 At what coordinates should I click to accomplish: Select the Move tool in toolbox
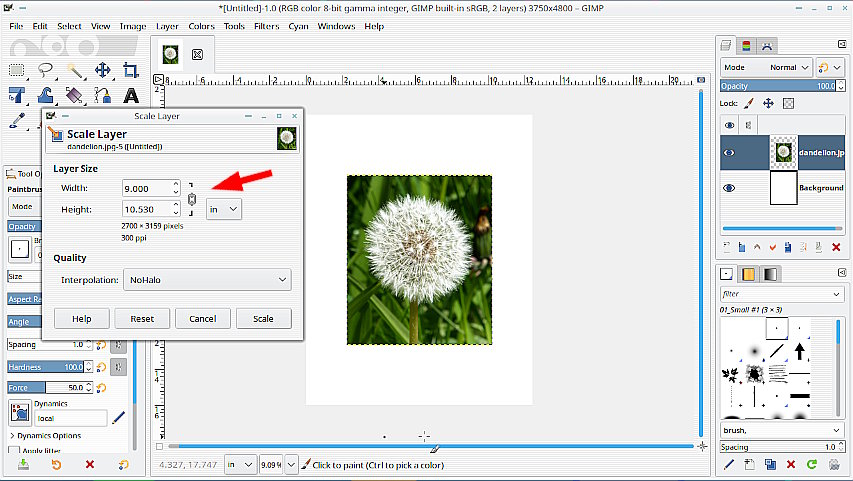click(x=102, y=70)
